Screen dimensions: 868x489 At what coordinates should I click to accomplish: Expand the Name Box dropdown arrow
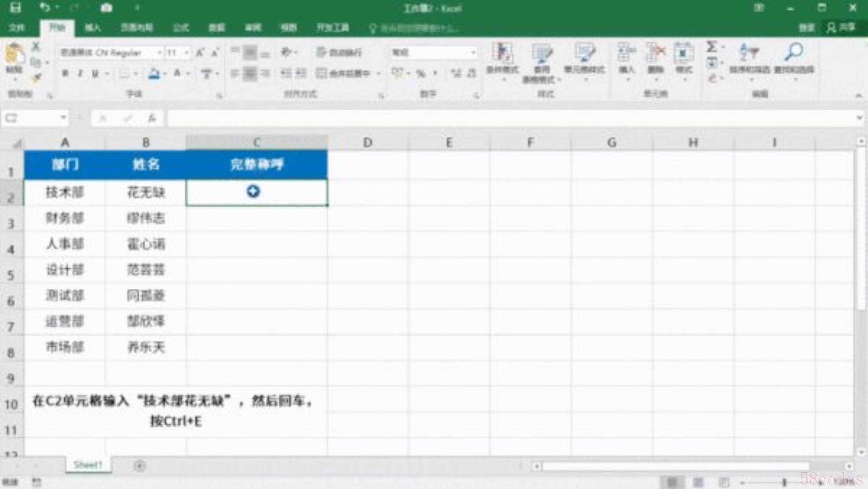63,118
